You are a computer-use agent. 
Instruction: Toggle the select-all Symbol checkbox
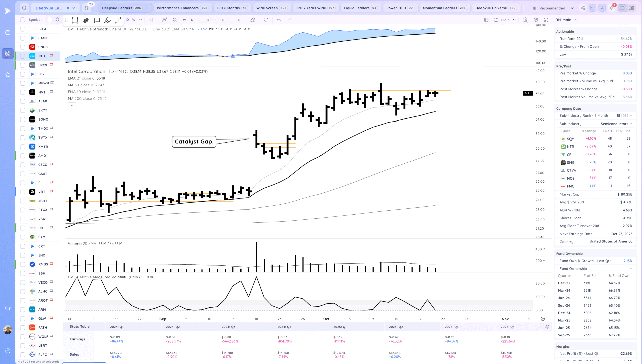coord(23,20)
